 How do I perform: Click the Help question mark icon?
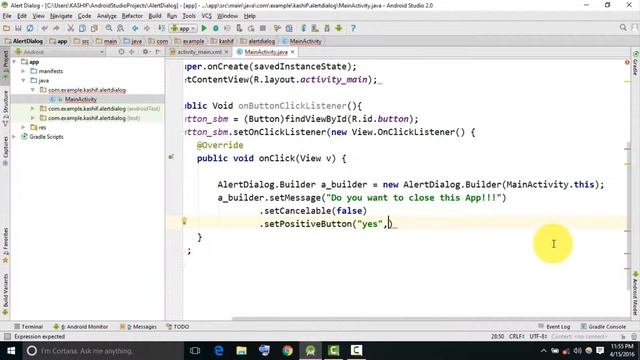pos(353,28)
